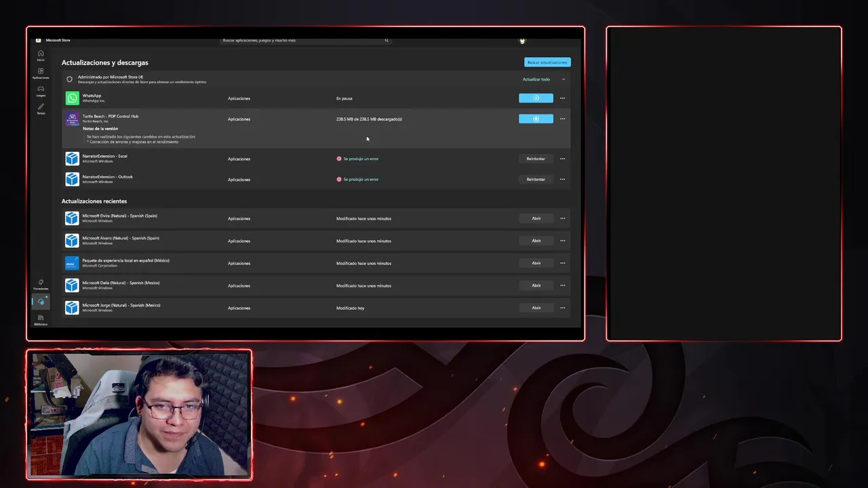Open more options for Microsoft Elvira

[x=562, y=218]
